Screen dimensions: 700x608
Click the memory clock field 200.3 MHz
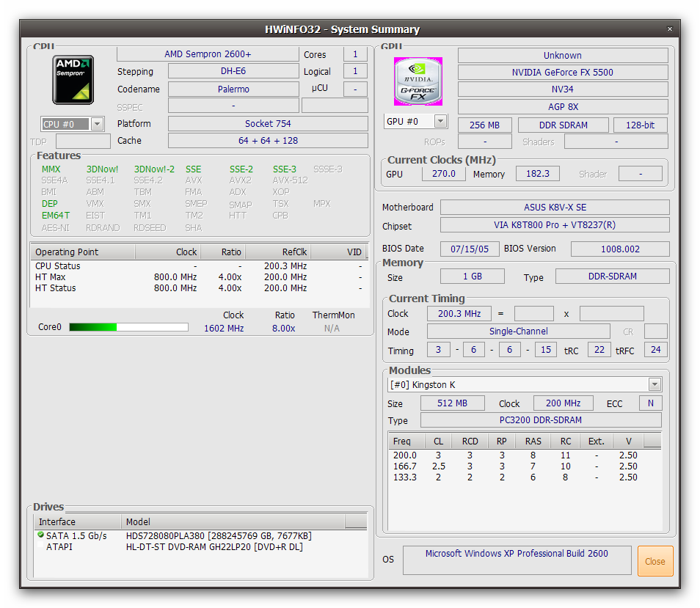click(459, 314)
